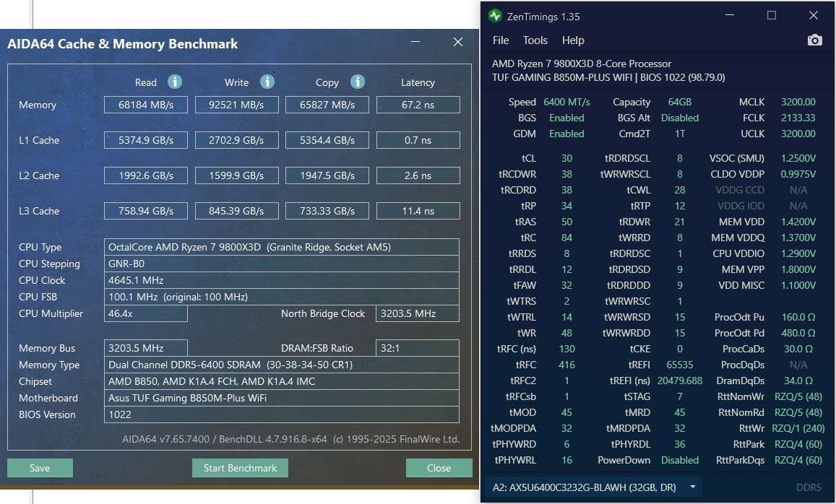Click the ZenTimings app logo icon
The height and width of the screenshot is (504, 836).
coord(495,16)
